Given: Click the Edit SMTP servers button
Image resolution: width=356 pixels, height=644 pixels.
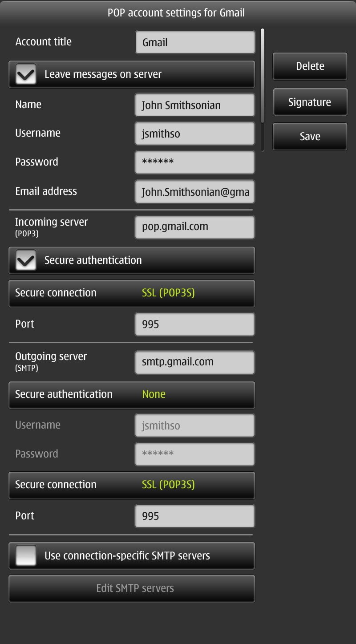Looking at the screenshot, I should tap(132, 588).
